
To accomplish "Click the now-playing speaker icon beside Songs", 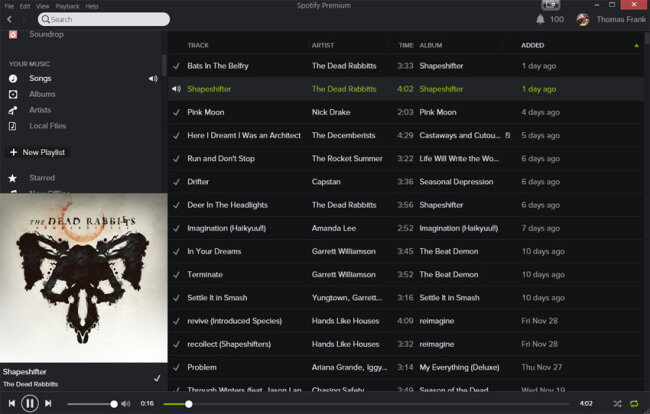I will tap(153, 78).
